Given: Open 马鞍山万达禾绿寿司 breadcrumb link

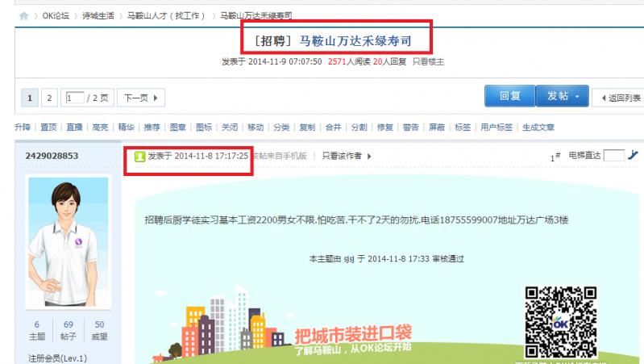Looking at the screenshot, I should click(x=256, y=16).
